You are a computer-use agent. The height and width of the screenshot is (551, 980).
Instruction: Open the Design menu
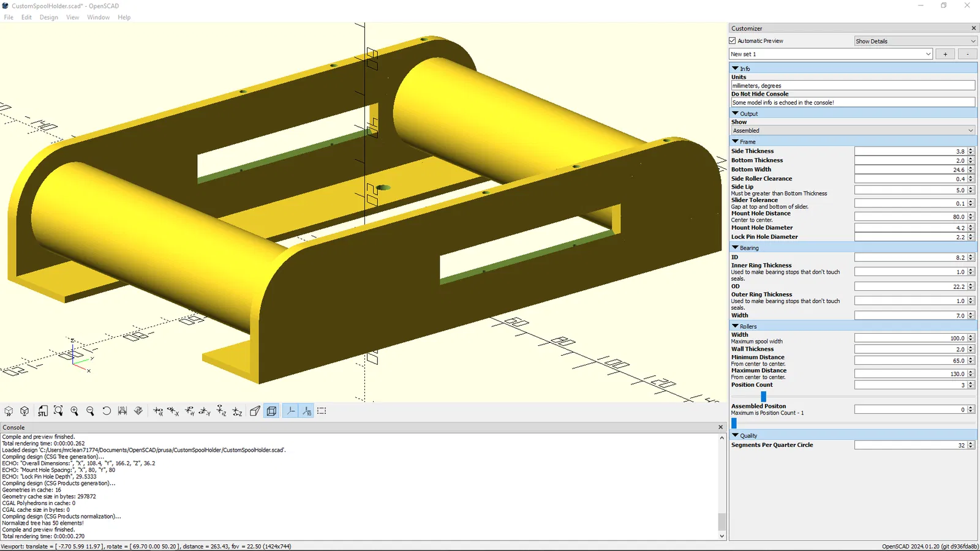tap(49, 17)
